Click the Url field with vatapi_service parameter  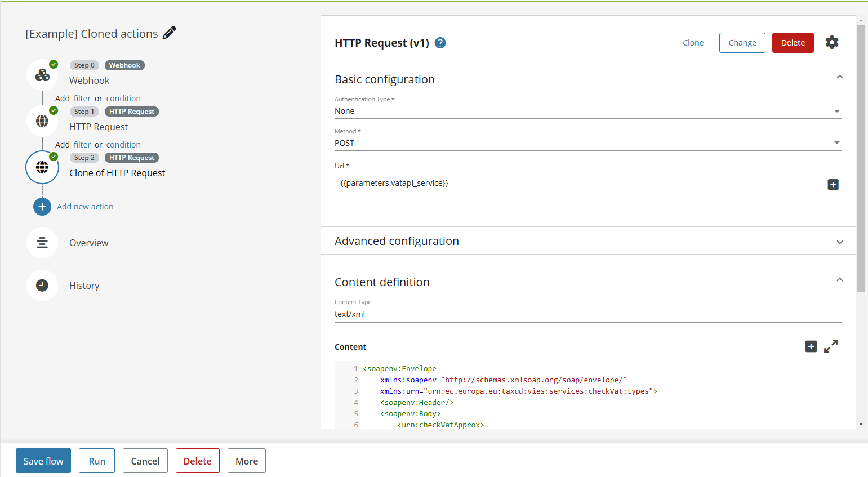tap(580, 184)
